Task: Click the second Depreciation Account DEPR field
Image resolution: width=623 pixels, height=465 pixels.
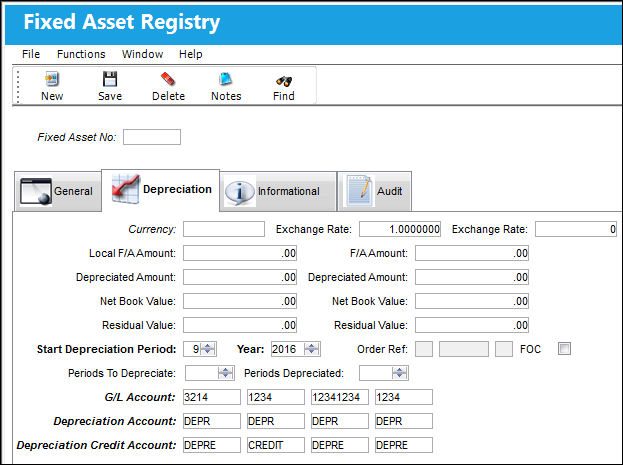Action: click(x=276, y=421)
